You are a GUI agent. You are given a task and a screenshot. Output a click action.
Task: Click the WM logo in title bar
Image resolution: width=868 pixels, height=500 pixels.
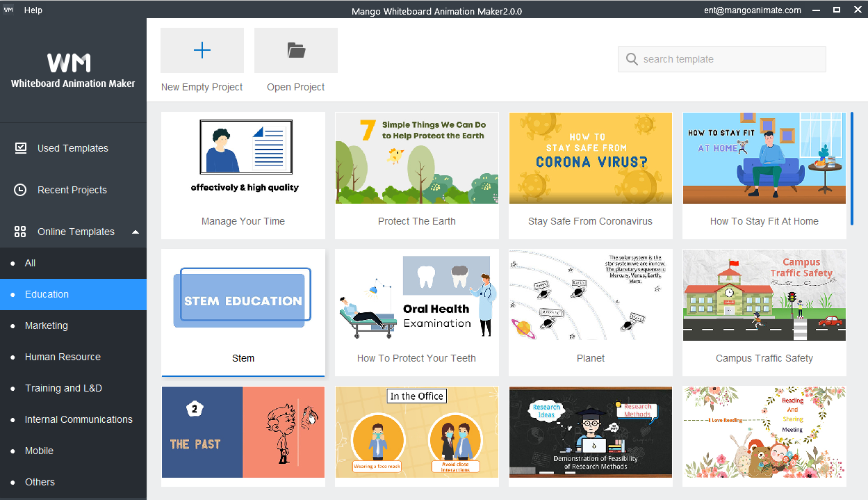point(9,10)
